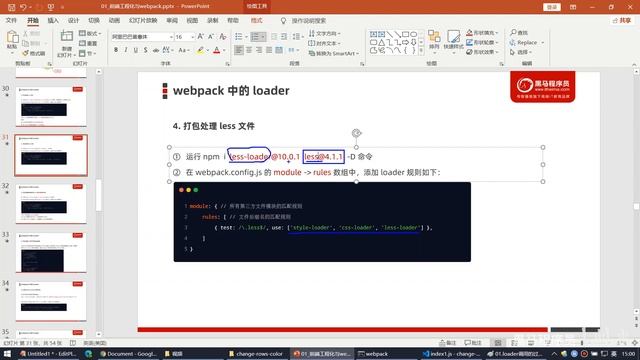
Task: Expand the shapes gallery More arrow
Action: [421, 51]
